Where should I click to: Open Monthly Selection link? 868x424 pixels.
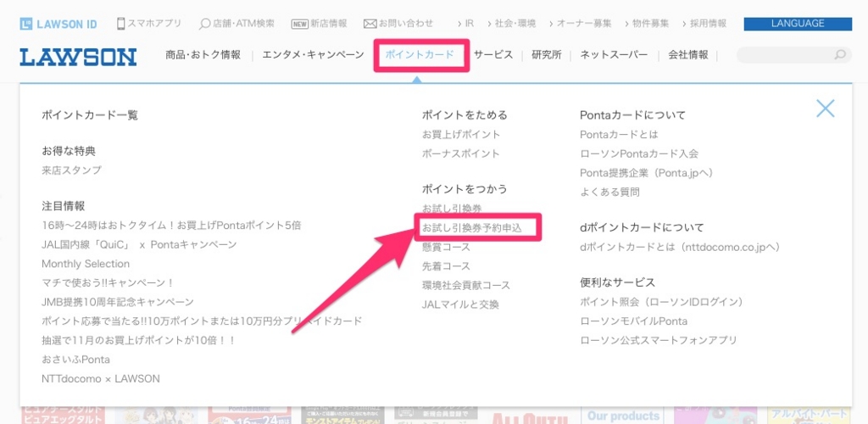click(x=86, y=264)
